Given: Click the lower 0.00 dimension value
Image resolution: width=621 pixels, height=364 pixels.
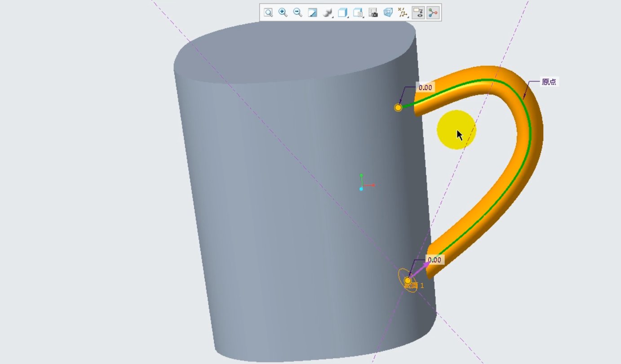Looking at the screenshot, I should (x=435, y=260).
